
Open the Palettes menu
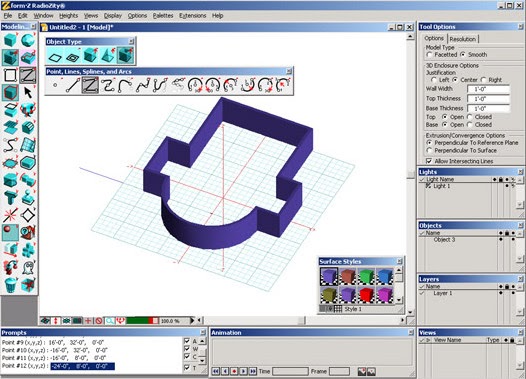pyautogui.click(x=163, y=16)
